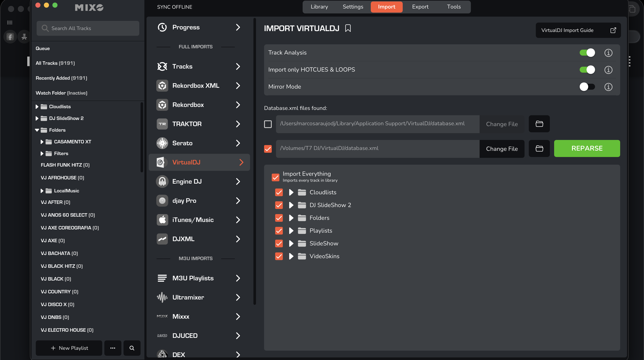Create a New Playlist

pyautogui.click(x=69, y=348)
